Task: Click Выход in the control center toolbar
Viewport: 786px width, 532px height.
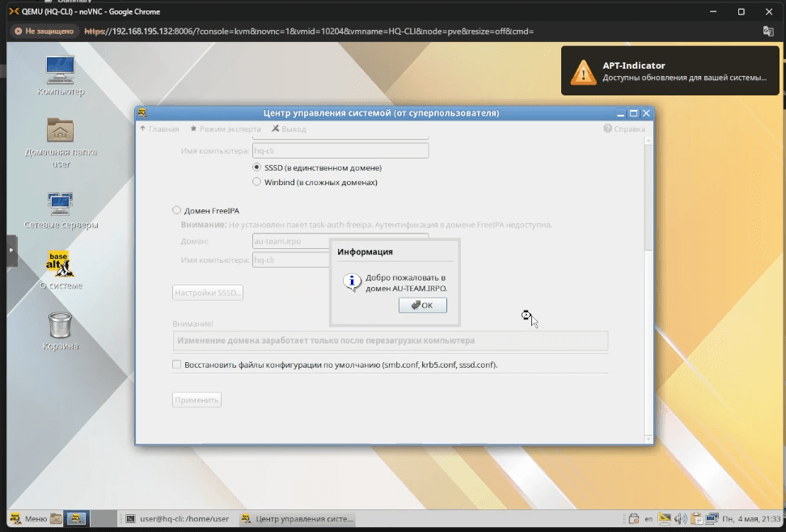Action: coord(289,129)
